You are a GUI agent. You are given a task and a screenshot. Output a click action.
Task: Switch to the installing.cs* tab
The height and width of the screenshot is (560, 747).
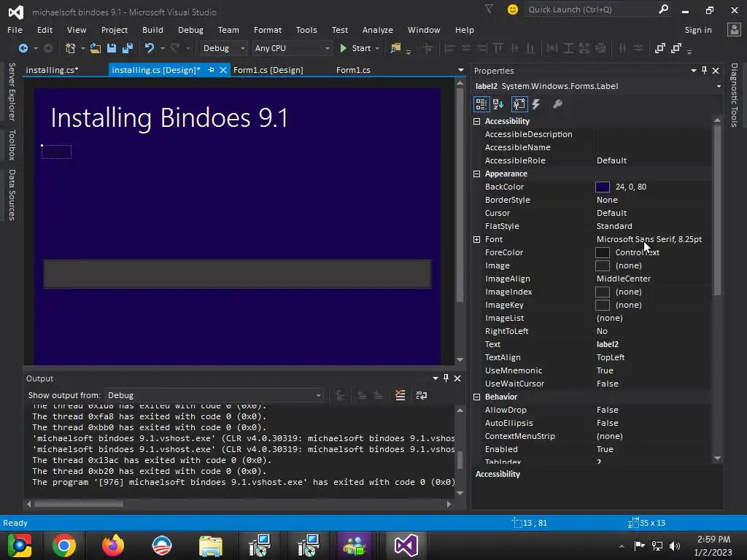tap(52, 70)
